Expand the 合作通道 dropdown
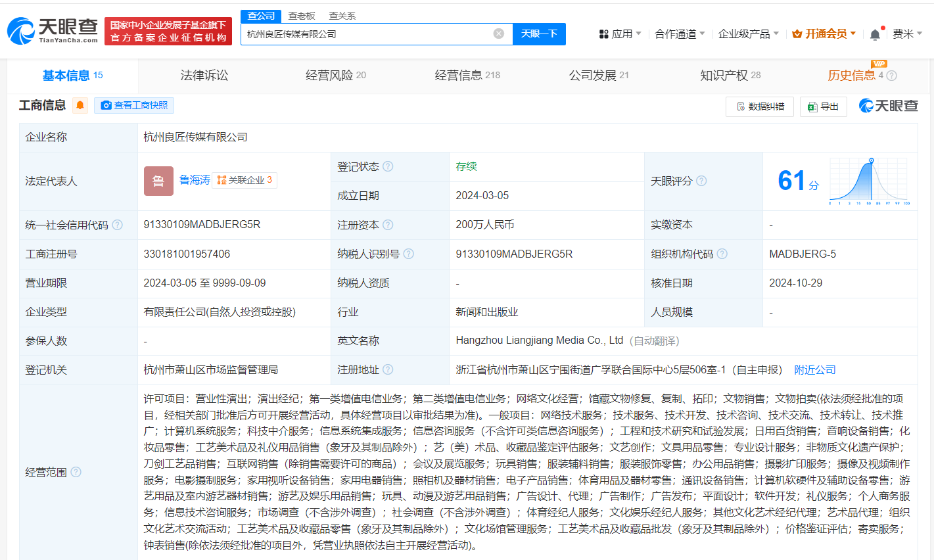Screen dimensions: 934x560 [680, 34]
